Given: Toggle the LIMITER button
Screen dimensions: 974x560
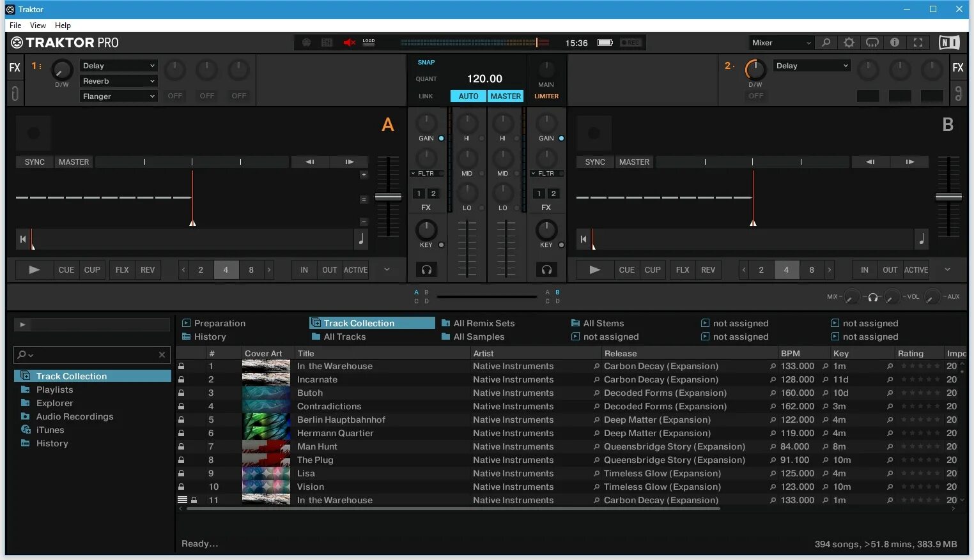Looking at the screenshot, I should 546,96.
